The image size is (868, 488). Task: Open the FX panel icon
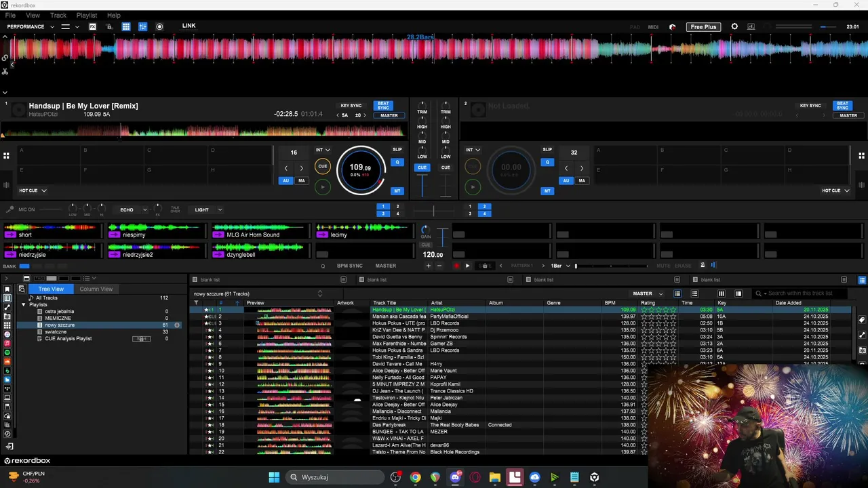click(93, 26)
